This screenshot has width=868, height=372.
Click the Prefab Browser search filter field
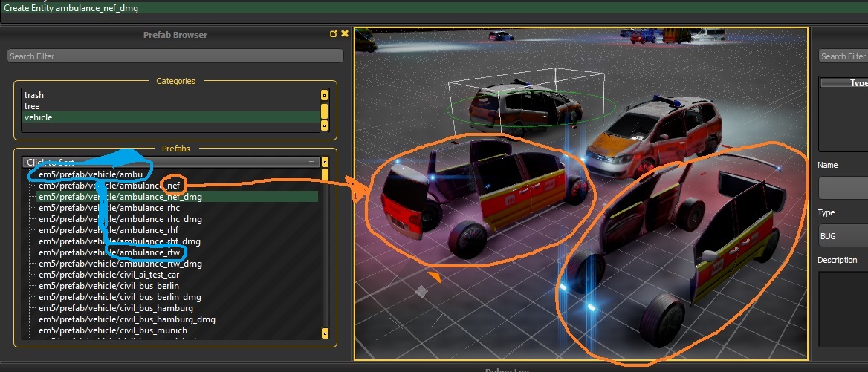[x=175, y=56]
